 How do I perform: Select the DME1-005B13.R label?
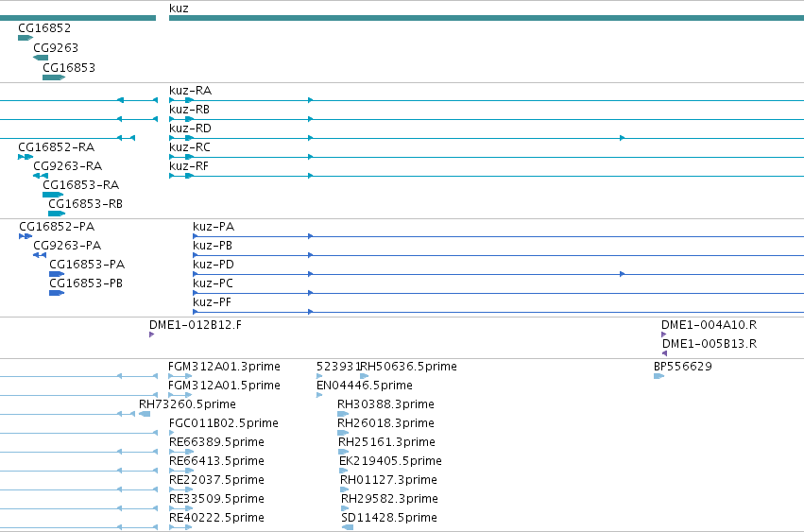(710, 344)
